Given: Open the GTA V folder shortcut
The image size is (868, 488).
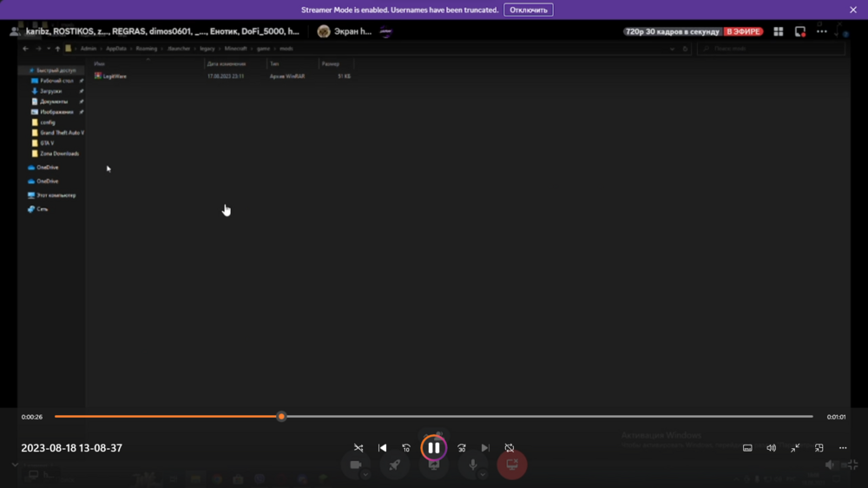Looking at the screenshot, I should click(47, 143).
